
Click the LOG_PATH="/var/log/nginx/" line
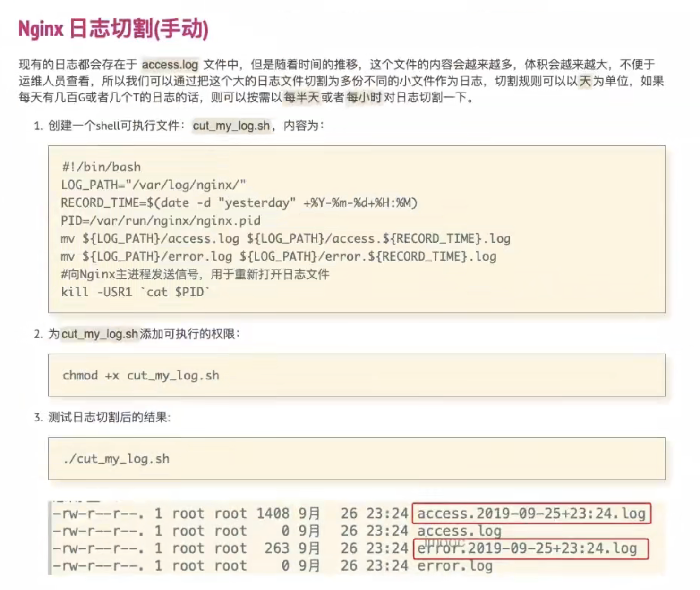[154, 185]
